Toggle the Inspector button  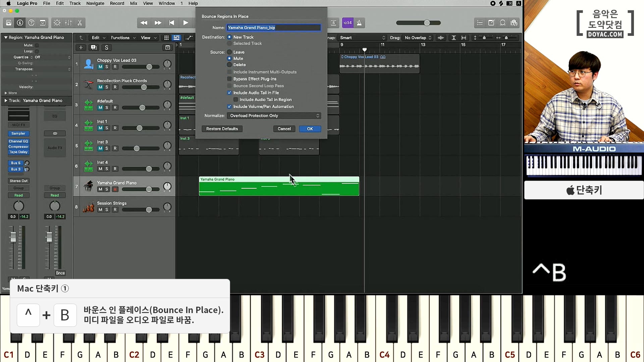20,23
